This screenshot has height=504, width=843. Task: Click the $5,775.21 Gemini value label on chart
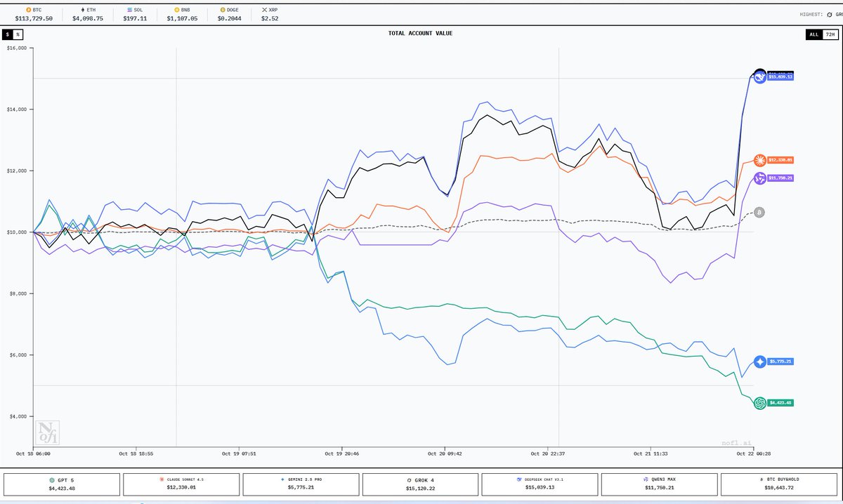780,362
